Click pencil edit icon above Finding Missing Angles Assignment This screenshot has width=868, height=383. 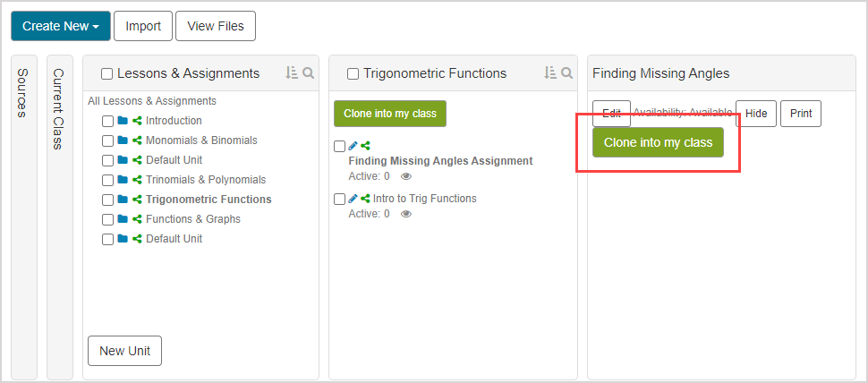coord(353,146)
